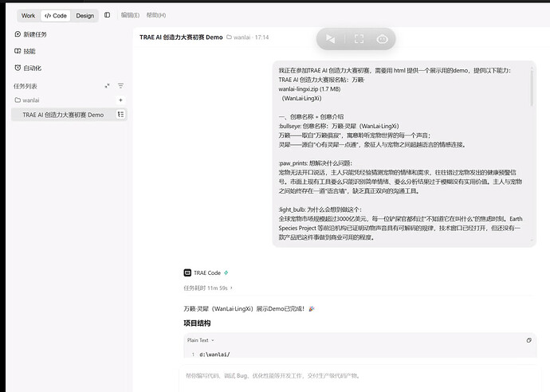Click 新建任务 to create a task
The width and height of the screenshot is (550, 392).
[35, 34]
